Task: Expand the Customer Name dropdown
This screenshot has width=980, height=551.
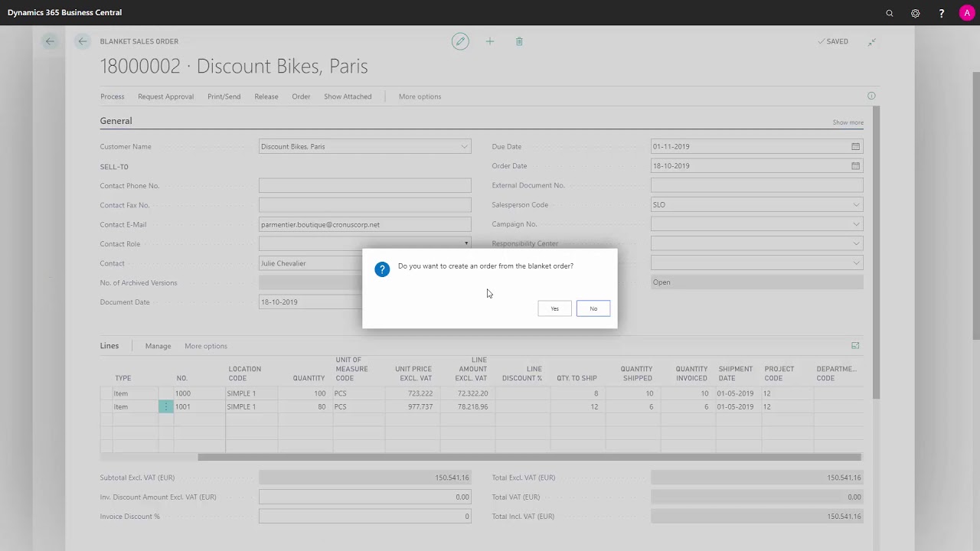Action: point(464,146)
